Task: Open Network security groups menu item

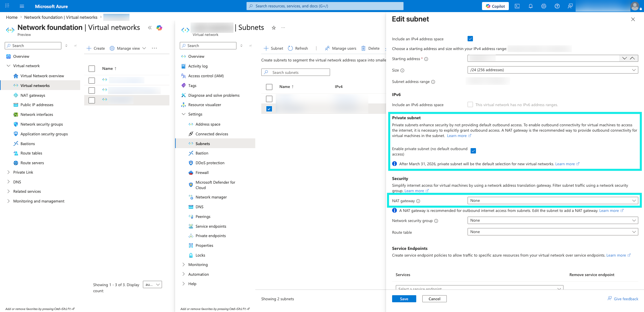Action: [42, 124]
